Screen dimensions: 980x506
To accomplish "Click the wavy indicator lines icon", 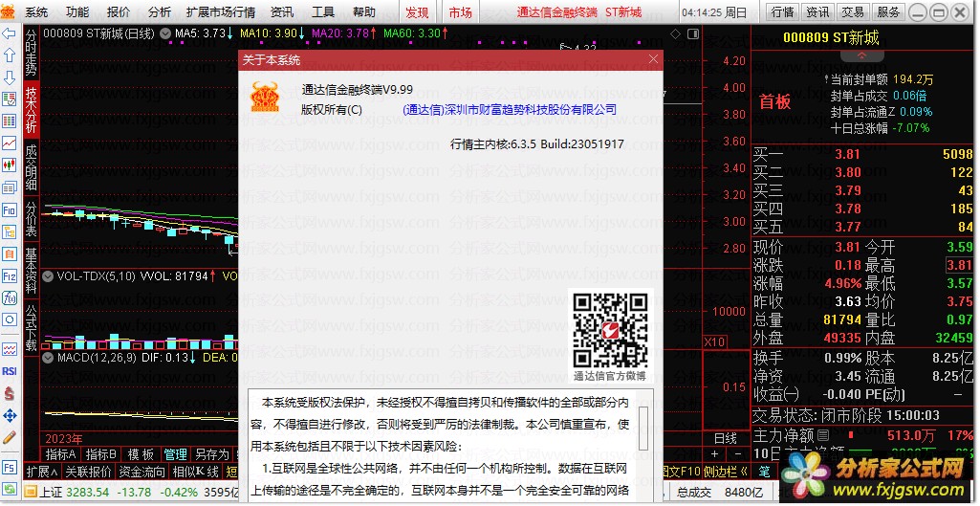I will [x=10, y=349].
